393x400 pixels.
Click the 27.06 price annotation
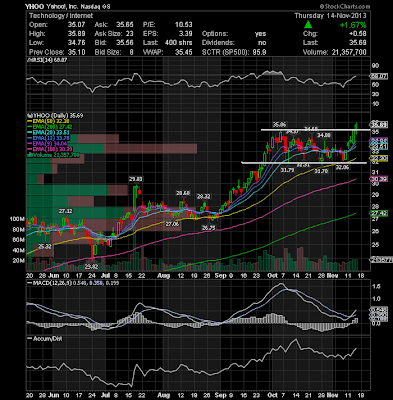point(172,224)
